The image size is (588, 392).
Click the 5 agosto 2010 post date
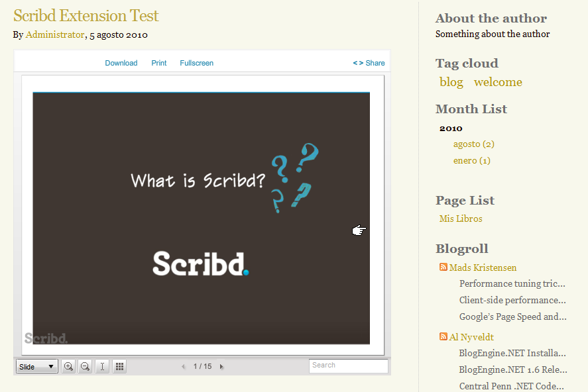tap(119, 35)
